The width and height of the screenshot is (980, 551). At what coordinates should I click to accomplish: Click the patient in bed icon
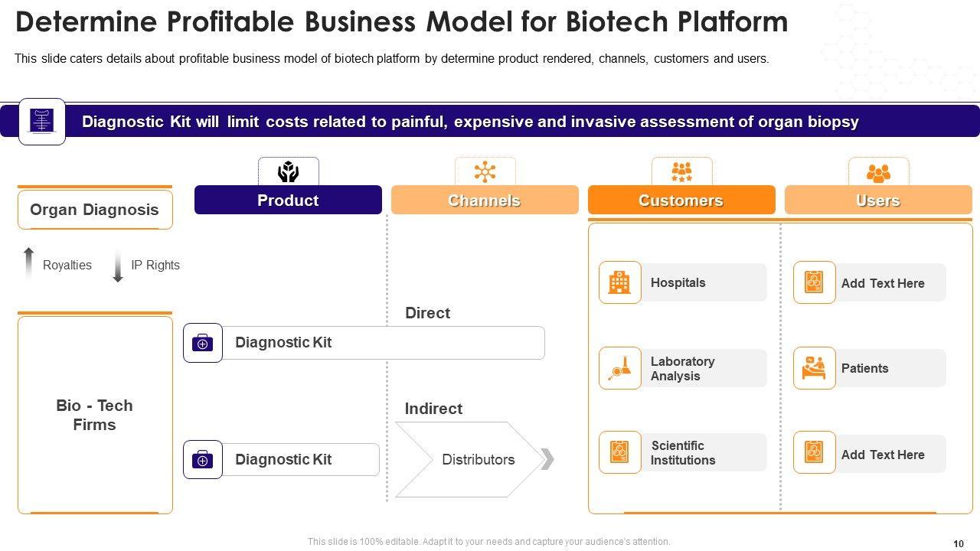tap(814, 368)
